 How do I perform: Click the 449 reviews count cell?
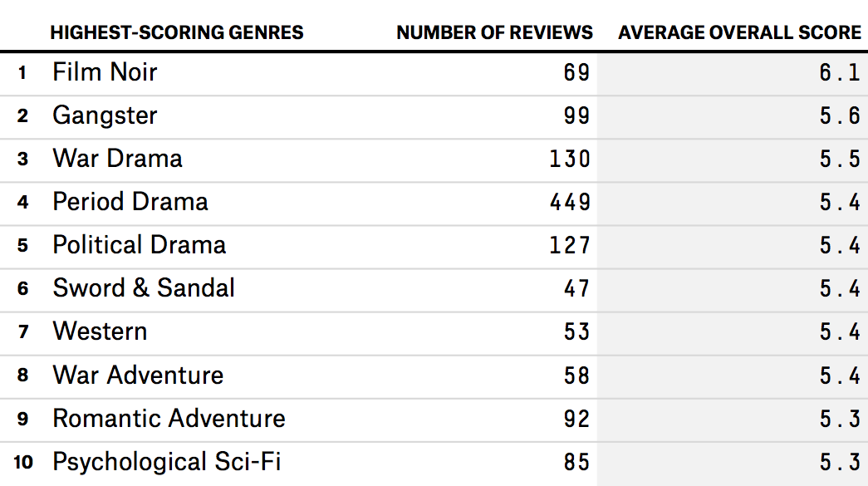570,202
